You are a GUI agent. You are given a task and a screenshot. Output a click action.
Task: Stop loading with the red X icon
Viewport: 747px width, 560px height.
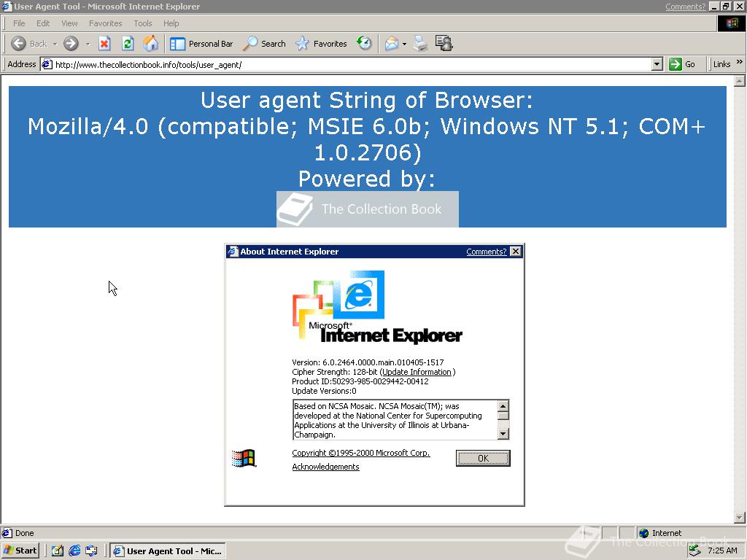pyautogui.click(x=104, y=44)
